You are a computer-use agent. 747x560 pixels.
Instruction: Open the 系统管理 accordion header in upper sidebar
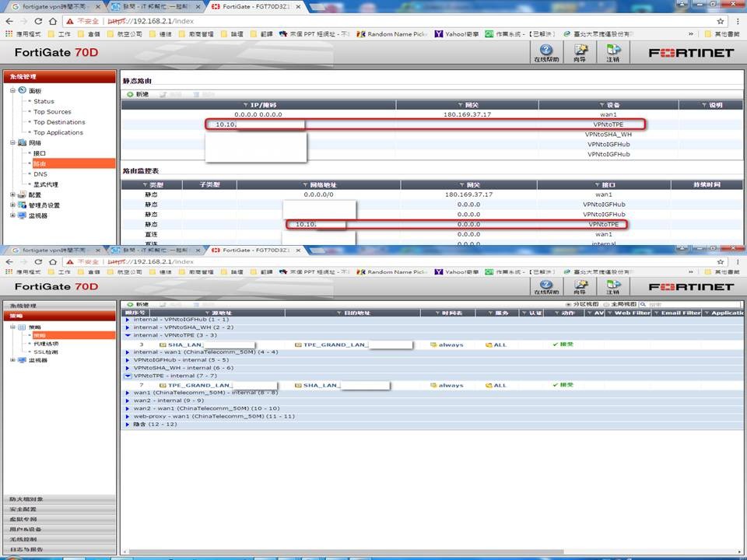pyautogui.click(x=60, y=76)
